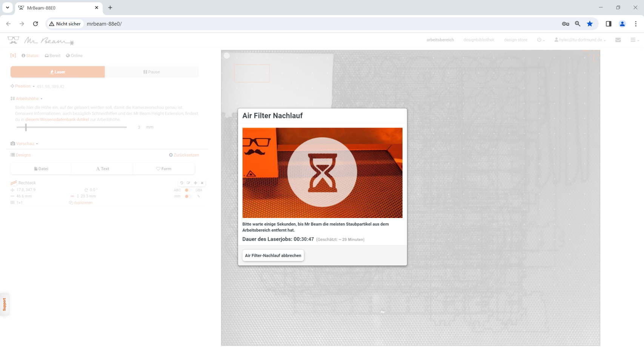This screenshot has height=347, width=644.
Task: Open the Text design tab
Action: pyautogui.click(x=102, y=169)
